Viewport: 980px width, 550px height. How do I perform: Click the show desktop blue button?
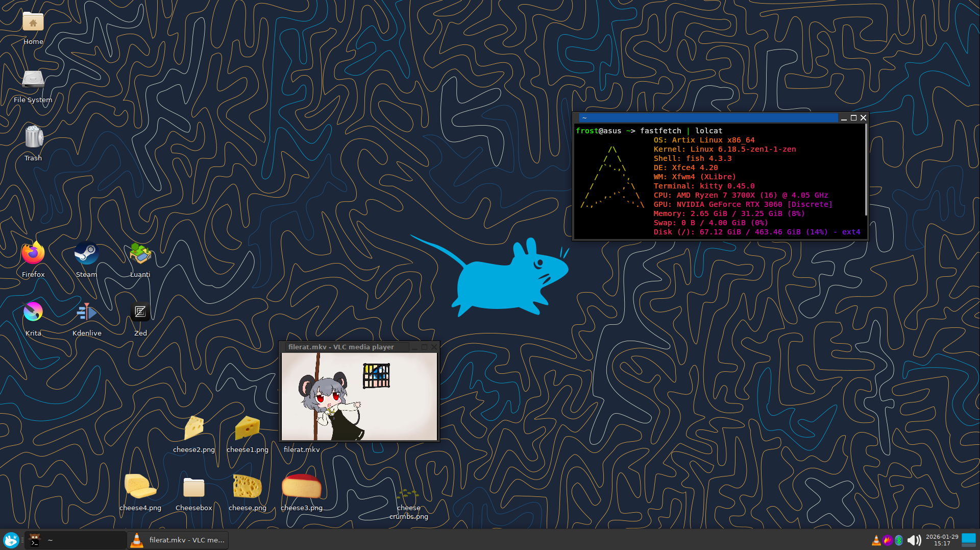point(969,540)
